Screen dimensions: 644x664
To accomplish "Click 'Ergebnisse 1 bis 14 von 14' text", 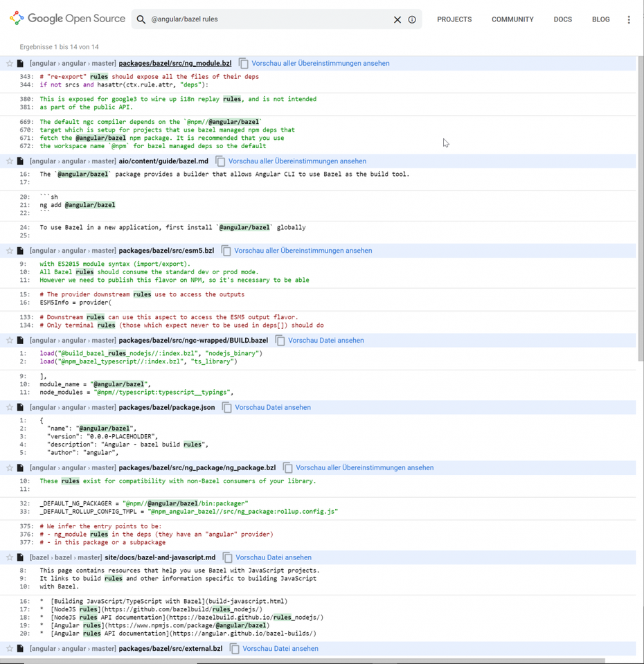I will pyautogui.click(x=60, y=47).
